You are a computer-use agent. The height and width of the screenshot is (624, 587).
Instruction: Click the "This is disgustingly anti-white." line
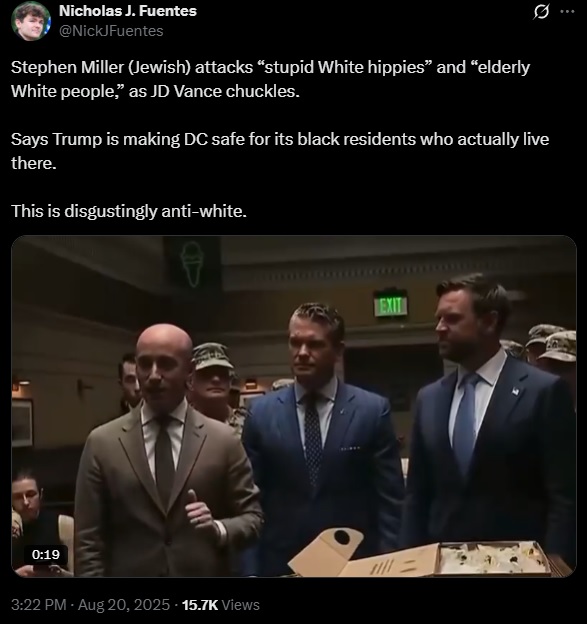pos(129,211)
